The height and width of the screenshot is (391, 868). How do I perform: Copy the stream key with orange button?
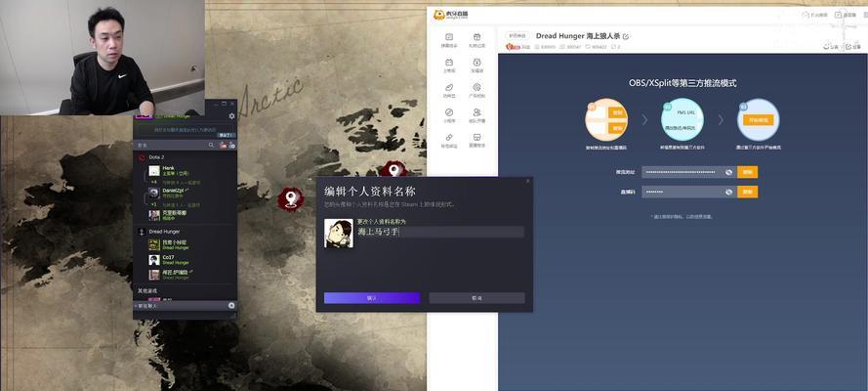(x=747, y=192)
